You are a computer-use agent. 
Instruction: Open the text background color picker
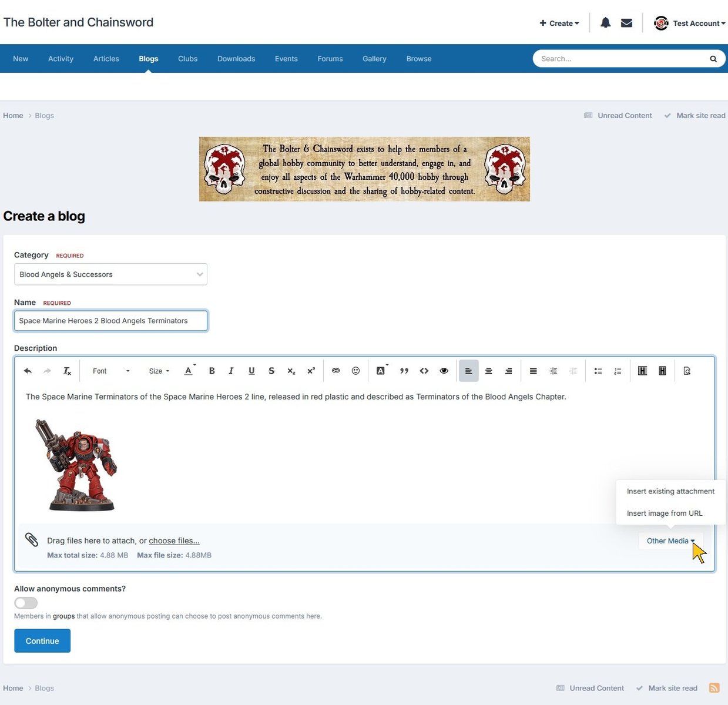(381, 371)
